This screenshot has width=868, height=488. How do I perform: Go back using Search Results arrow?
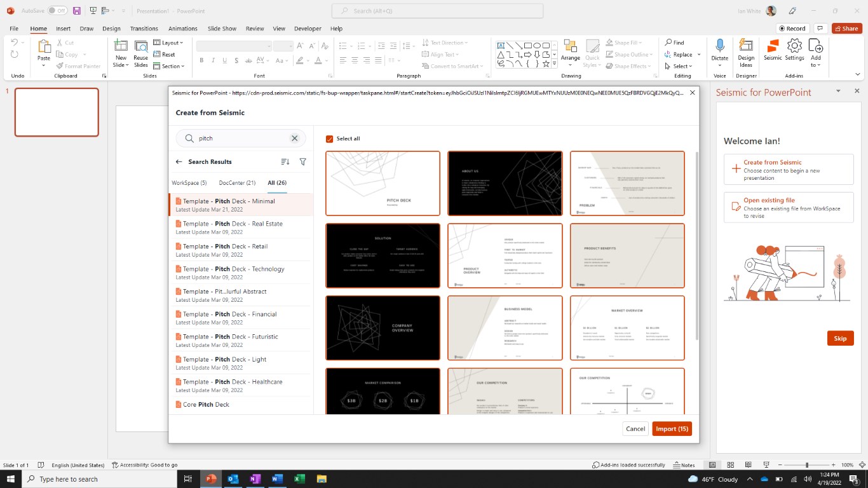point(179,162)
